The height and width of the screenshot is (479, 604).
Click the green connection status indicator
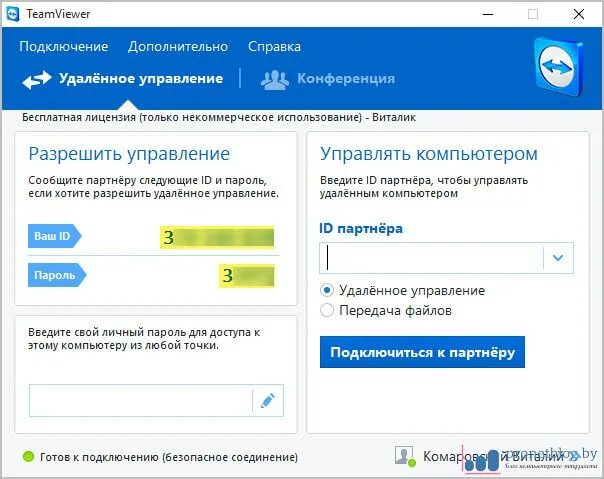coord(29,457)
